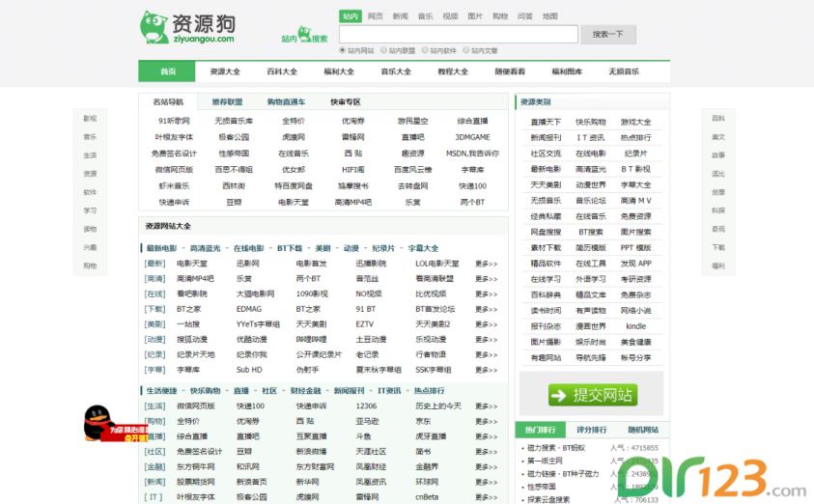
Task: Open the MSDN,我告诉你 link
Action: click(472, 154)
